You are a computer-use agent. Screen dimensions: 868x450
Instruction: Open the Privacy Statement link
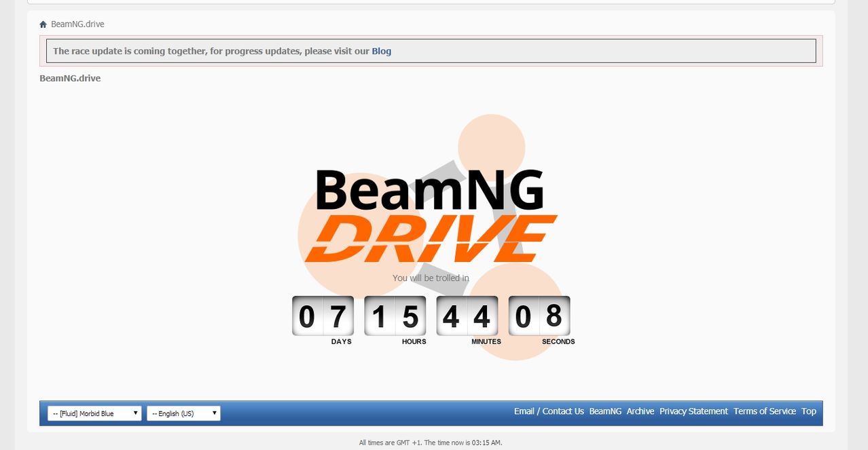pos(693,411)
